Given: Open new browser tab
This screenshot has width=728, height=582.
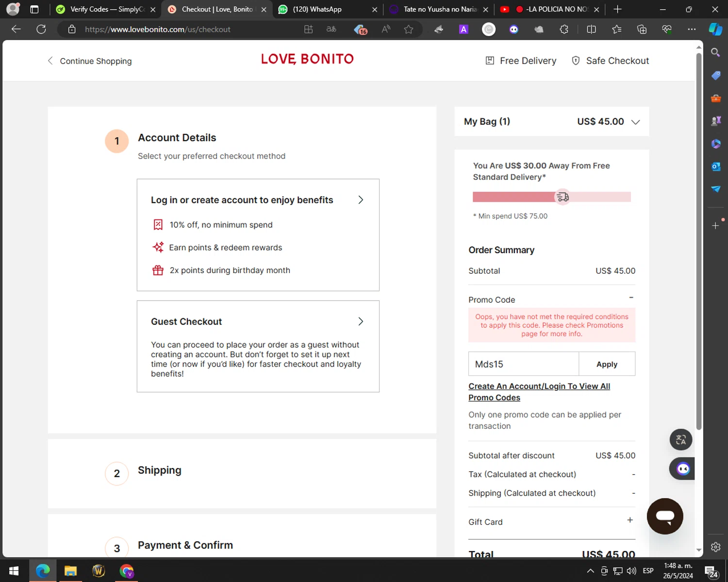Looking at the screenshot, I should click(x=617, y=9).
